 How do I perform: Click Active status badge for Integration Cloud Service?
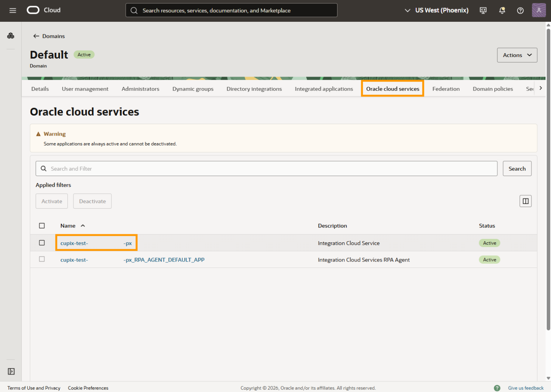489,243
